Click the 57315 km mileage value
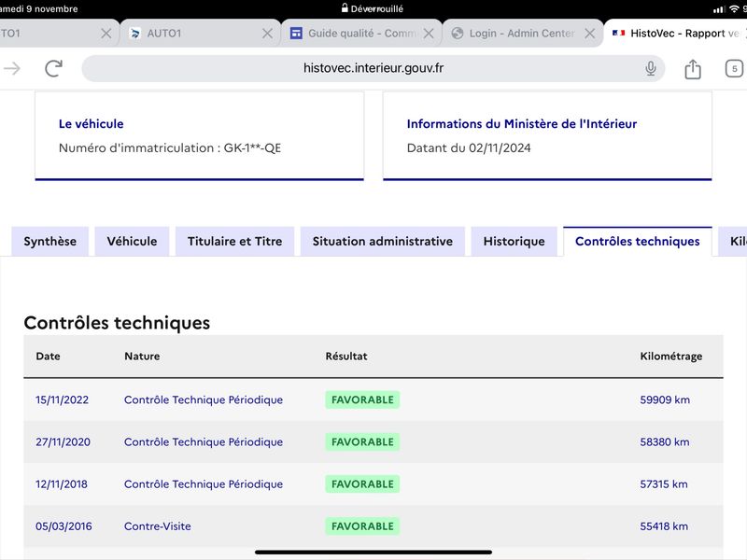747x560 pixels. click(664, 484)
